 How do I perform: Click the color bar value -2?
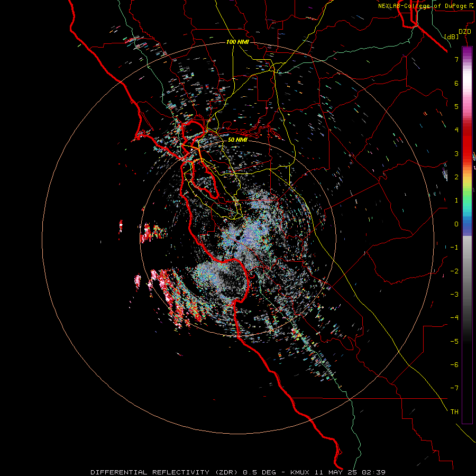(x=454, y=271)
